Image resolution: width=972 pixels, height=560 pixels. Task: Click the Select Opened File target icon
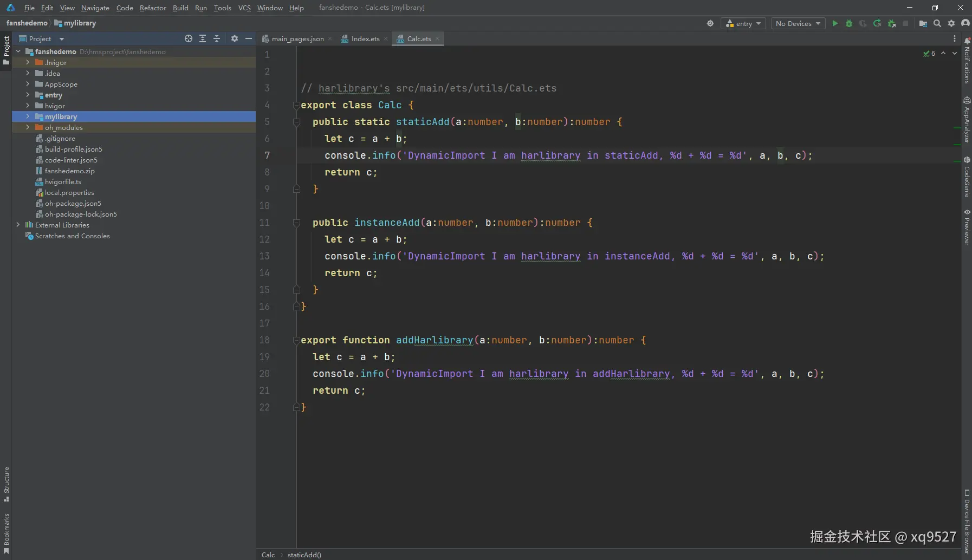point(189,38)
